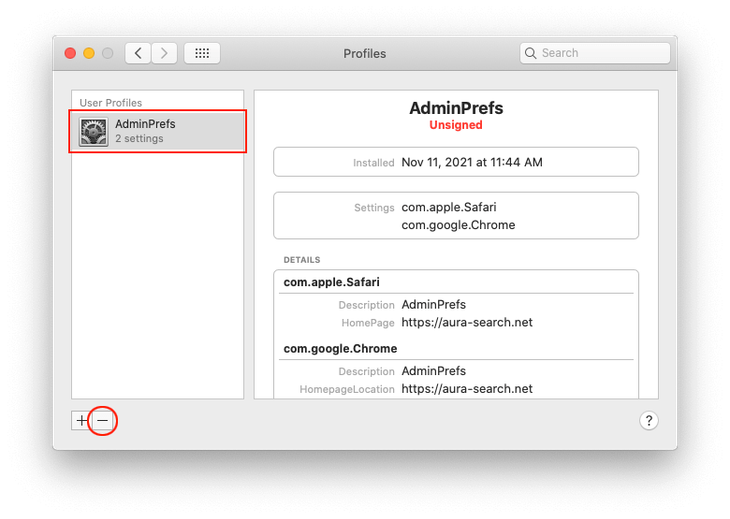Click the Chrome HomepageLocation URL
Screen dimensions: 730x519
467,388
